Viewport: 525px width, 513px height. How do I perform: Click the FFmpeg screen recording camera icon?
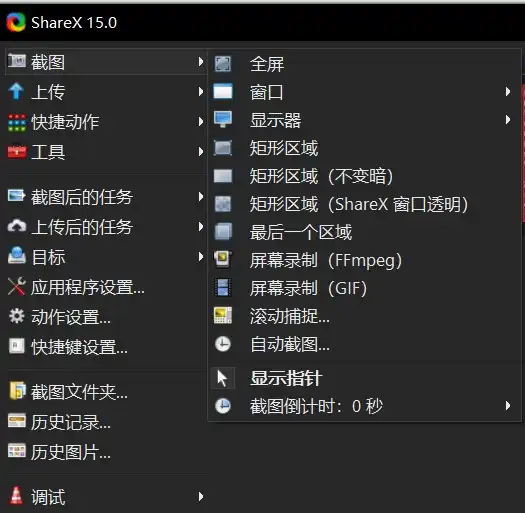tap(223, 259)
